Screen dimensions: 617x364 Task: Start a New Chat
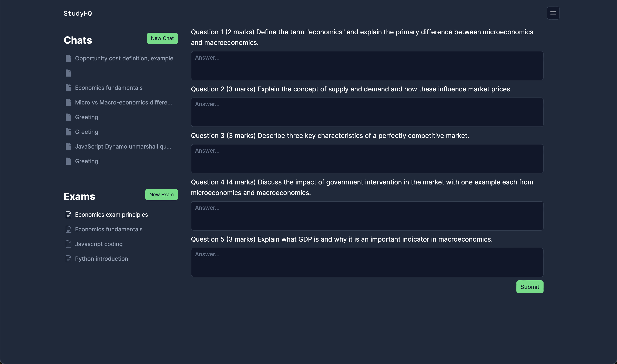pyautogui.click(x=162, y=38)
